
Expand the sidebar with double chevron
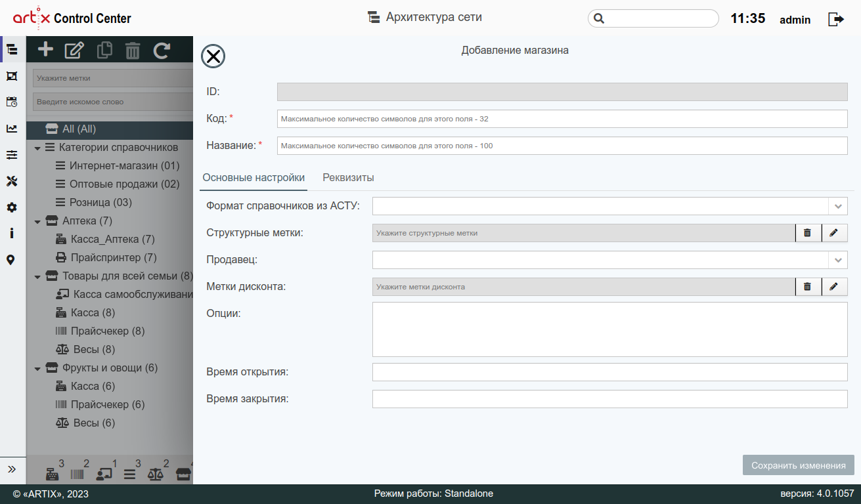coord(12,469)
